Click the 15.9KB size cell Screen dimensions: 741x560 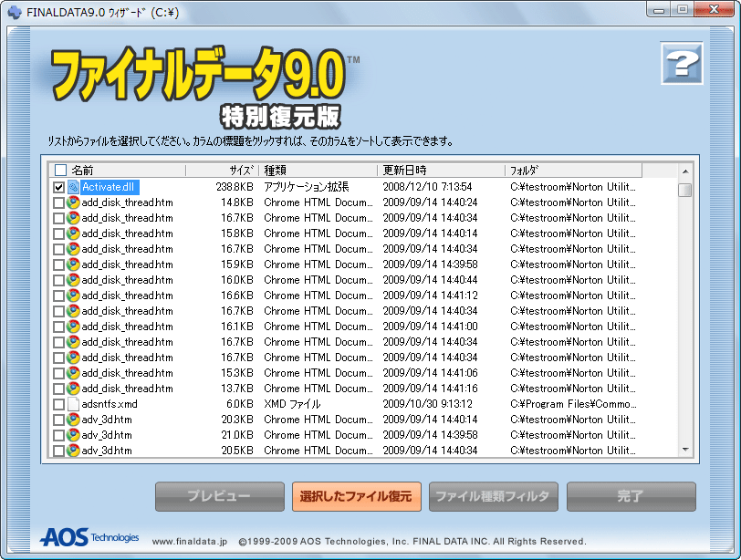click(237, 264)
